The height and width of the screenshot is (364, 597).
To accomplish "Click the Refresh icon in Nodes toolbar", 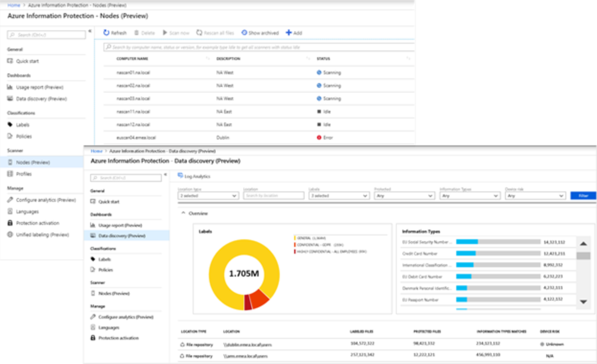I will click(106, 33).
